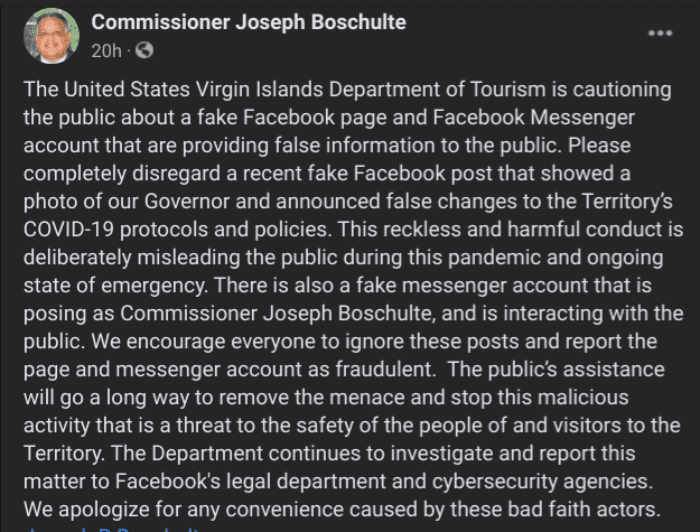
Task: Open the Commissioner Joseph Boschulte profile name
Action: pyautogui.click(x=249, y=22)
